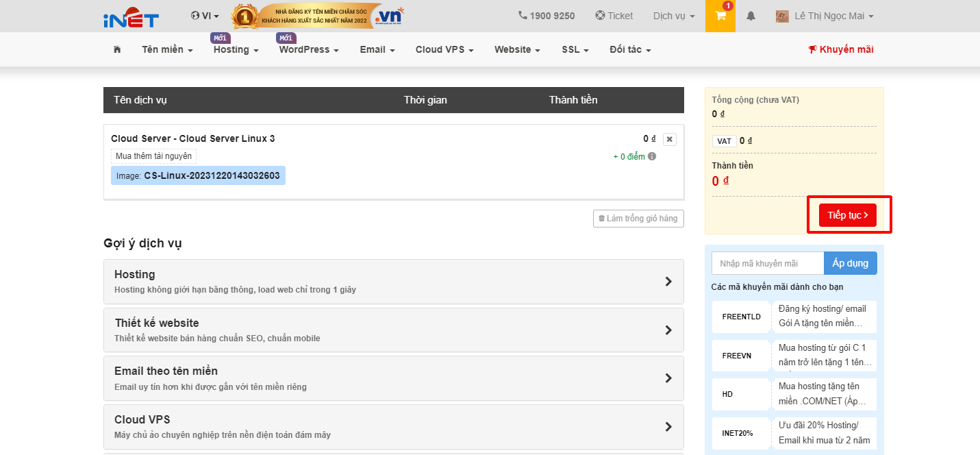
Task: Focus the Nhập mã khuyến mãi field
Action: tap(768, 263)
